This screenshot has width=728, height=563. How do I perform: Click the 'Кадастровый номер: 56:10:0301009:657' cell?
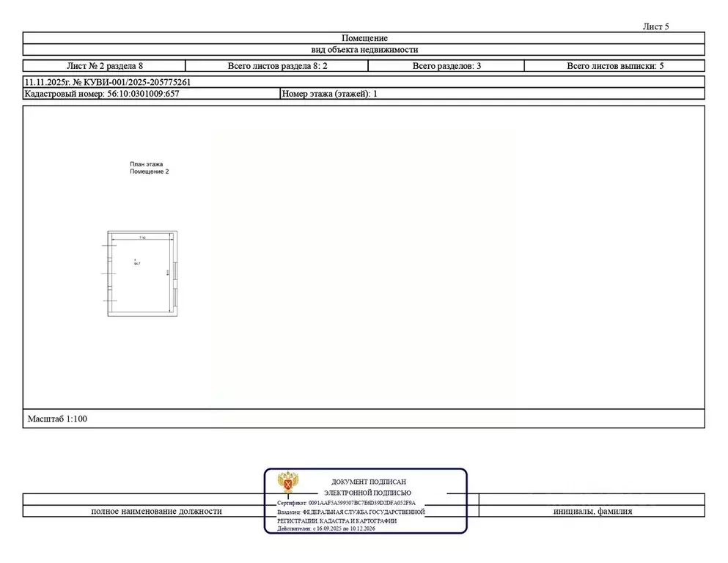152,94
